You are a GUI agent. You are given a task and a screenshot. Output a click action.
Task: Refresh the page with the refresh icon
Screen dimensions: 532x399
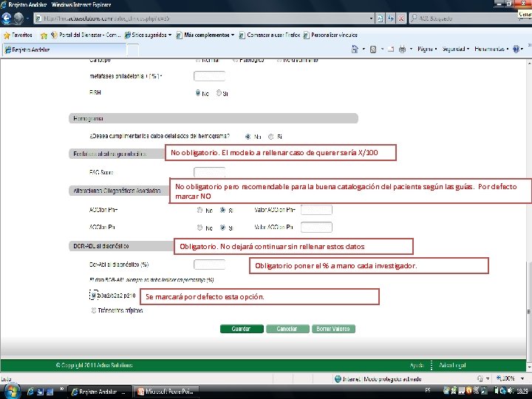click(391, 18)
